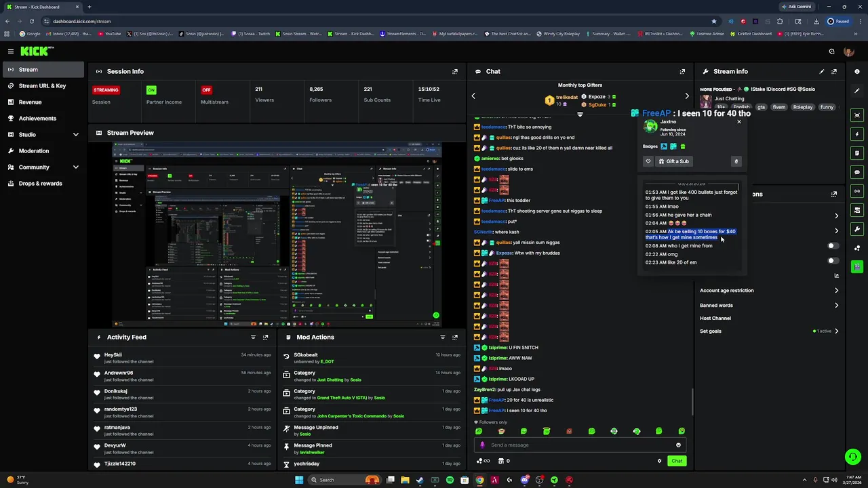This screenshot has width=868, height=488.
Task: Click the Gift a Sub button
Action: pos(674,161)
